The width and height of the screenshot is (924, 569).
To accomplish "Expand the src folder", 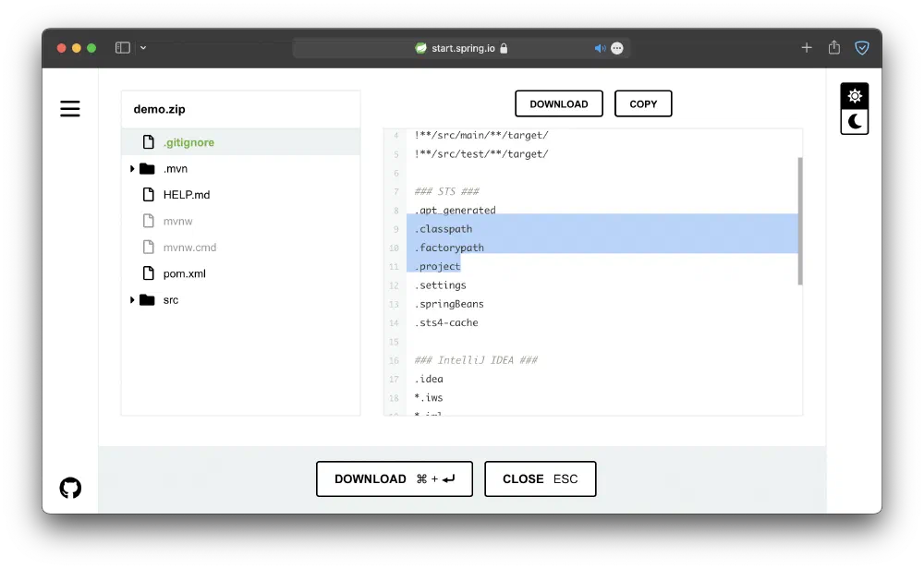I will click(x=133, y=300).
